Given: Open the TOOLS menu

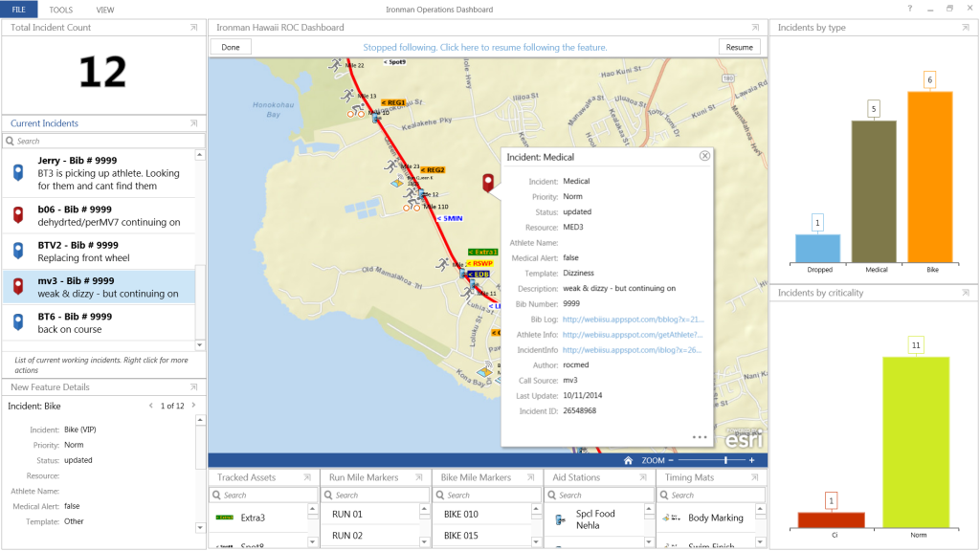Looking at the screenshot, I should point(60,10).
